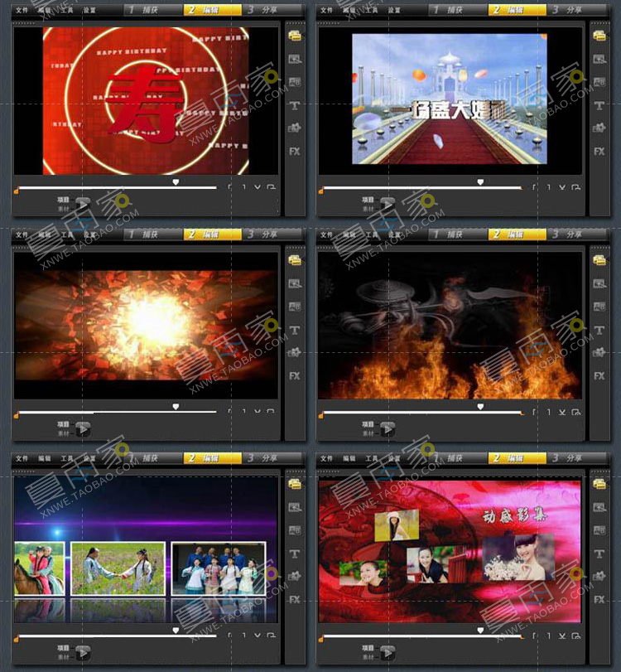Click scrubber playhead in explosion panel
The height and width of the screenshot is (672, 621).
(176, 407)
